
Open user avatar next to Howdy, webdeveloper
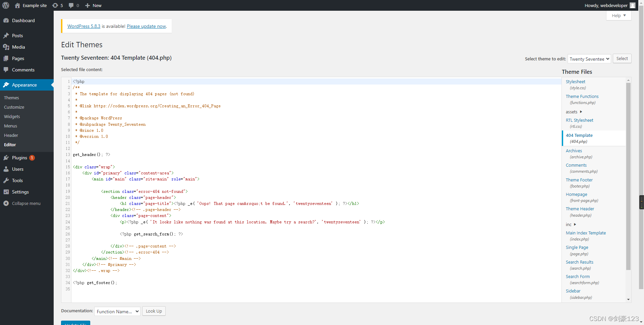point(633,5)
